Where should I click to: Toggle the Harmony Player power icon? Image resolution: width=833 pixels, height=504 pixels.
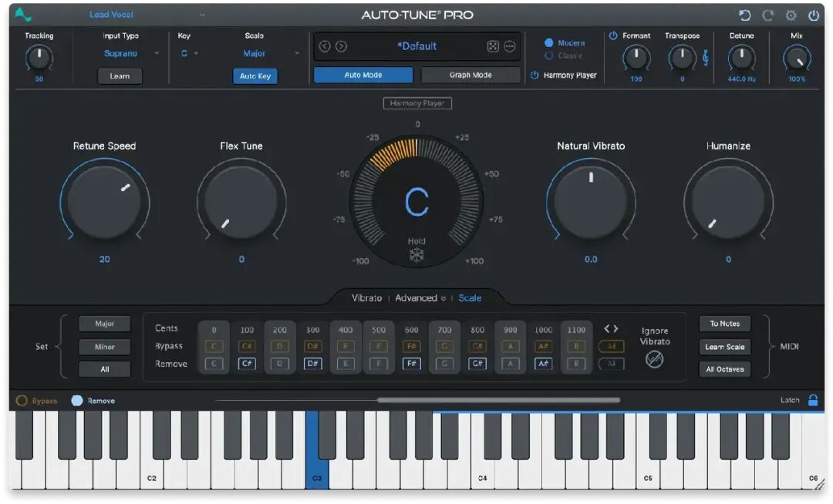tap(535, 76)
